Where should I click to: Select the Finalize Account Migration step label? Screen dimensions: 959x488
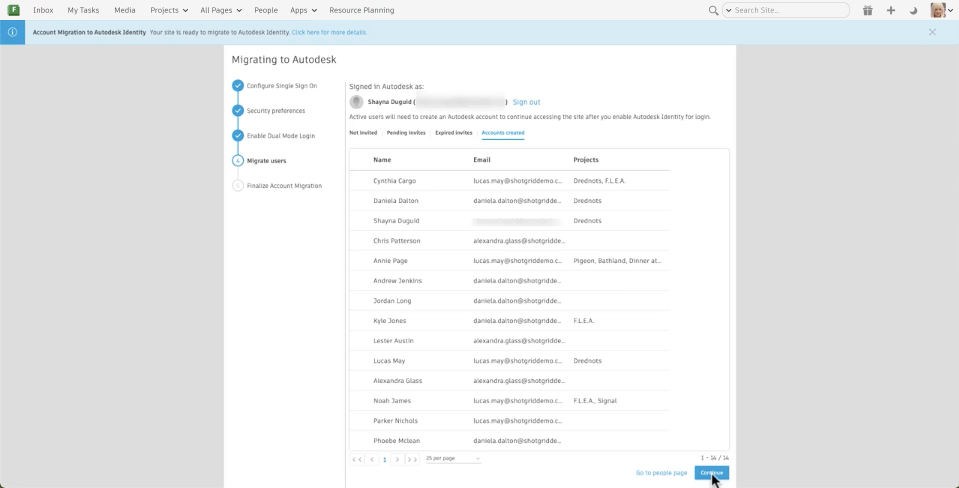tap(284, 186)
